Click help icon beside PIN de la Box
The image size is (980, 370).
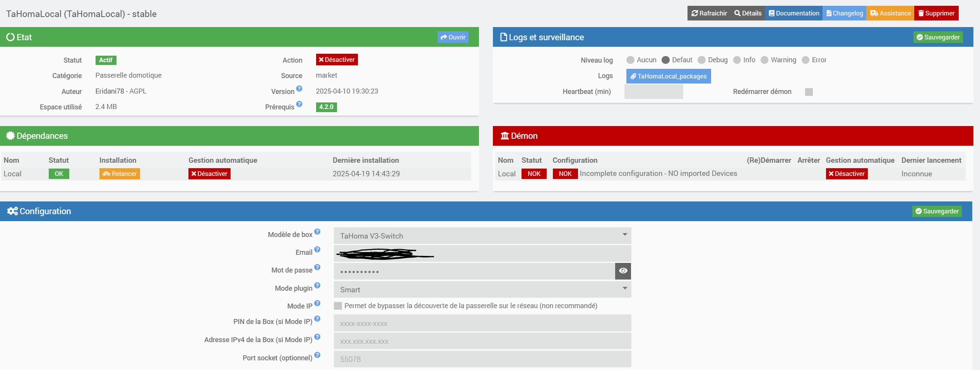pos(317,319)
